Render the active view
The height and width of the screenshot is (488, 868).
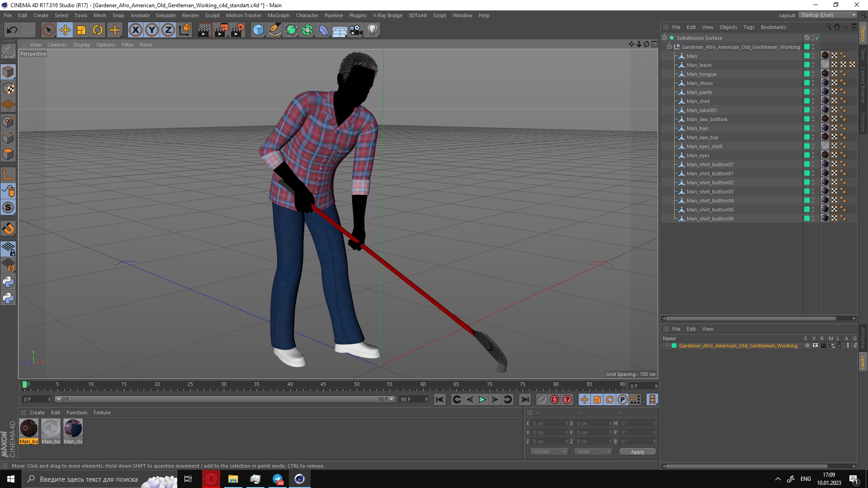pos(204,30)
